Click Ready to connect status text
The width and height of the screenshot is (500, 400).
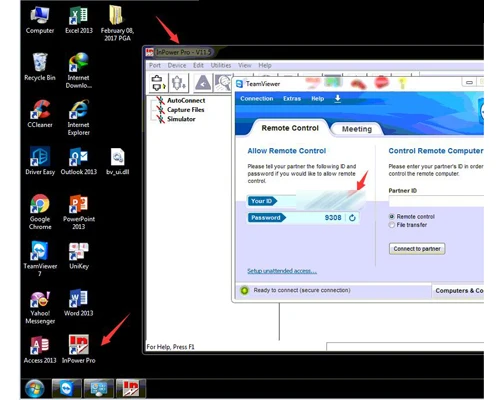[x=302, y=290]
